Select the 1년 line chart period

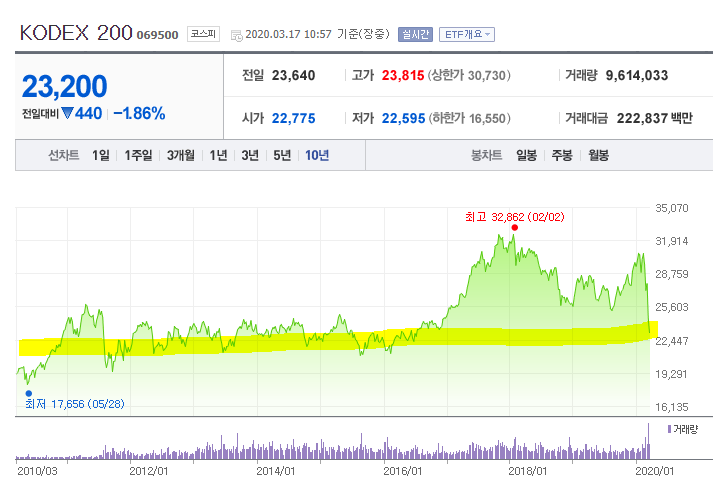point(218,156)
